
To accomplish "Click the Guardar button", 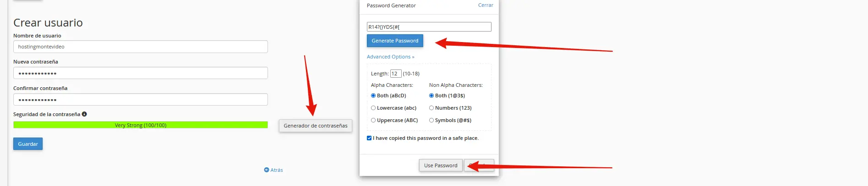I will [x=28, y=144].
